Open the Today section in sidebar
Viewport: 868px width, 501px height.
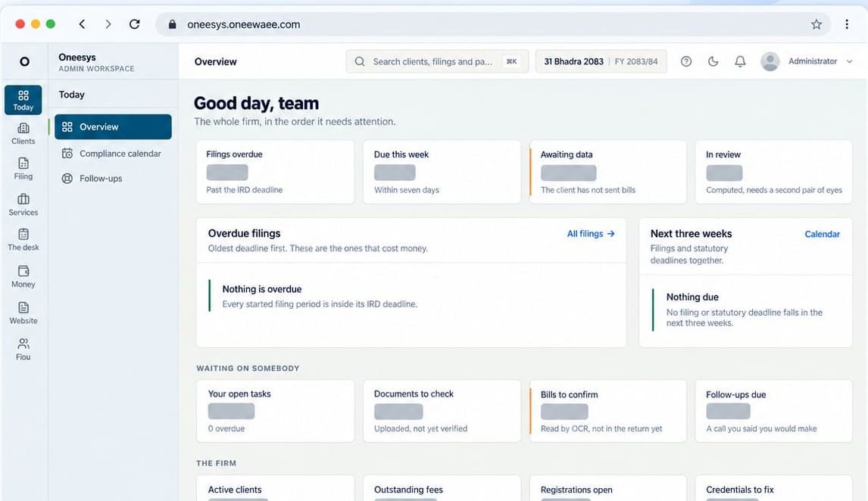(23, 100)
